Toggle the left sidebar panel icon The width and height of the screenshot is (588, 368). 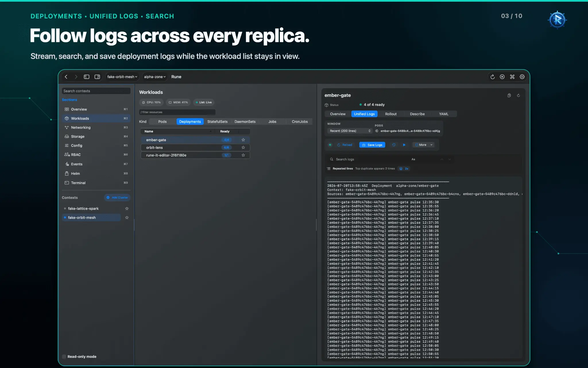[86, 77]
